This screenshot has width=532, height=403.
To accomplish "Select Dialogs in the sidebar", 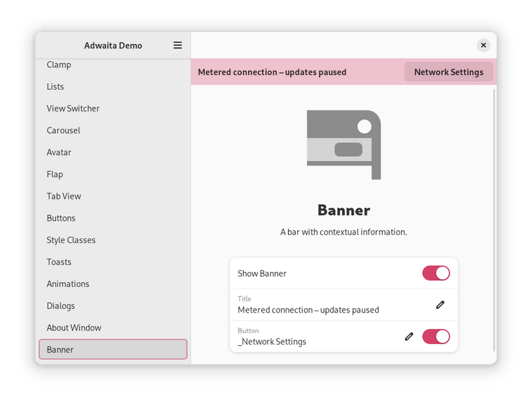I will coord(113,306).
